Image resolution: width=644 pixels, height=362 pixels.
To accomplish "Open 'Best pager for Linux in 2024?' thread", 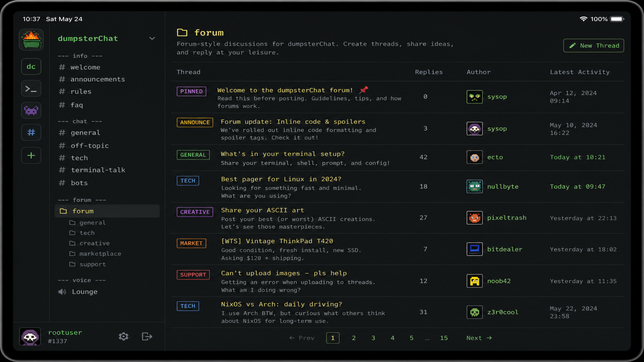I will [281, 179].
